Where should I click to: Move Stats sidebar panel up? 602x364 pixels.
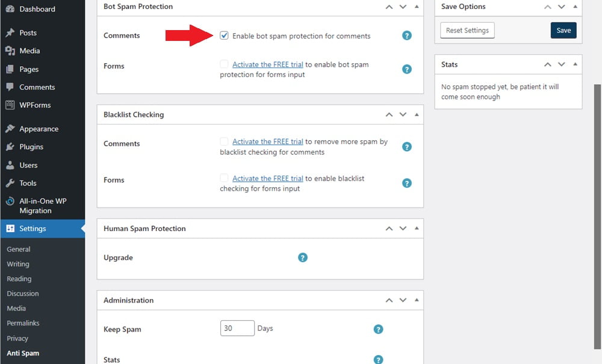pyautogui.click(x=547, y=64)
